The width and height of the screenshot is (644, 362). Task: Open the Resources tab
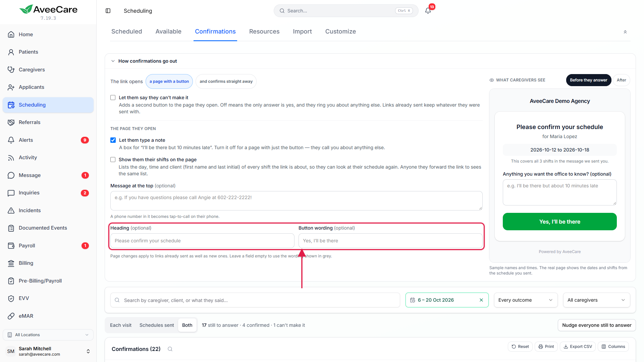click(264, 32)
